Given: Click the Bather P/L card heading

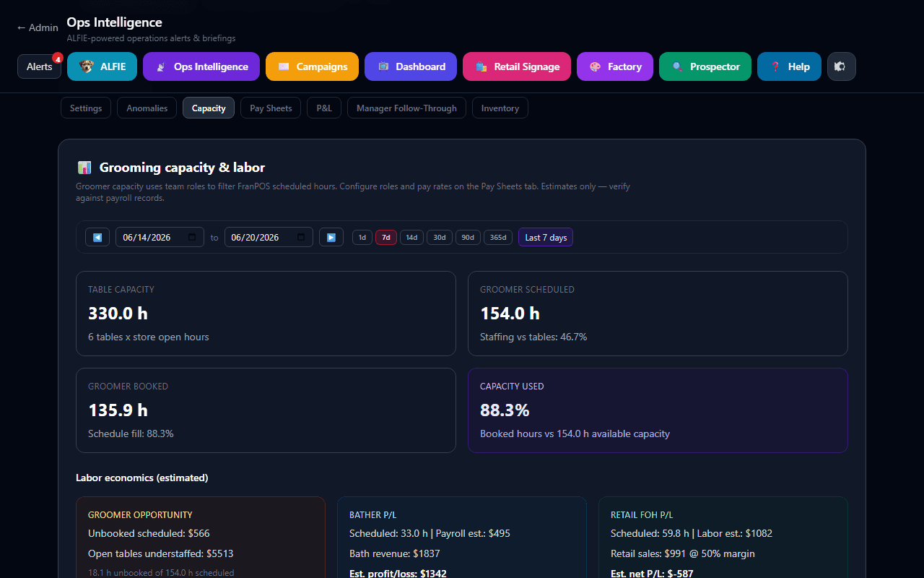Looking at the screenshot, I should pyautogui.click(x=373, y=515).
